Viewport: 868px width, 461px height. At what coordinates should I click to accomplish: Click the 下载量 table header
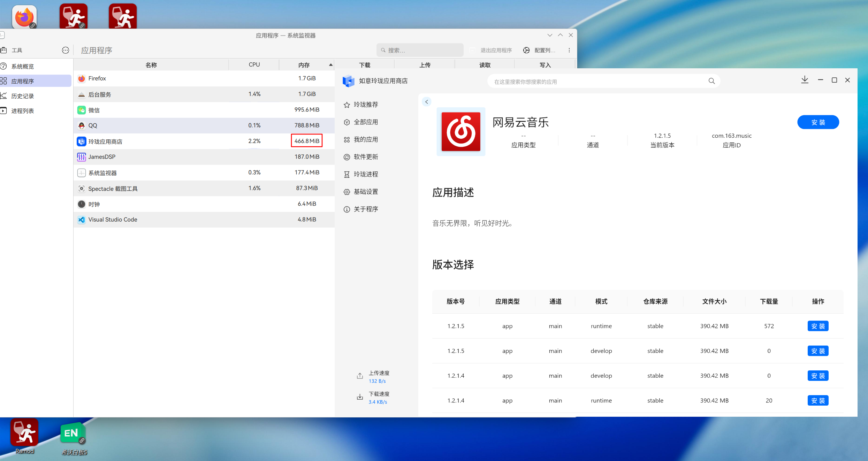(769, 301)
